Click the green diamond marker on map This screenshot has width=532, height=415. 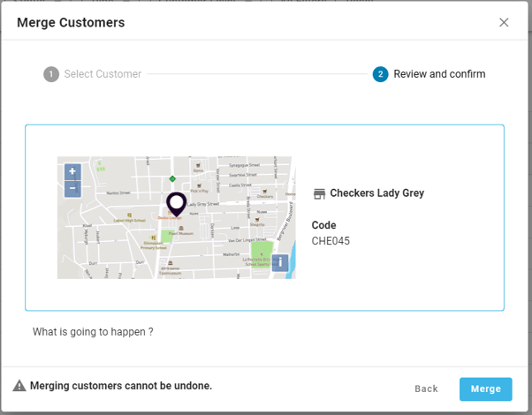[172, 178]
